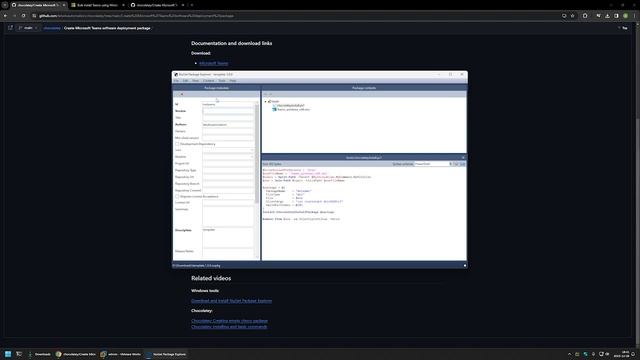Open the Tools menu in NuGet Package Explorer
The width and height of the screenshot is (640, 360).
click(x=222, y=81)
